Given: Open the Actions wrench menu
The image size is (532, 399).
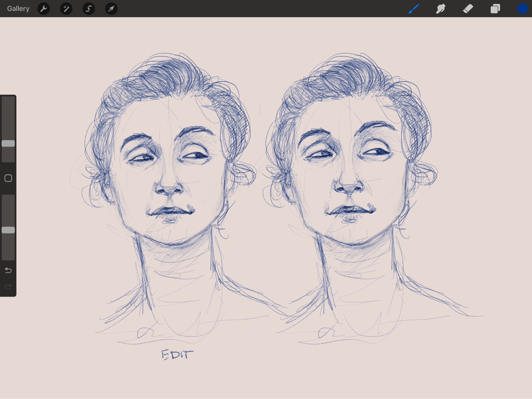Looking at the screenshot, I should (44, 9).
